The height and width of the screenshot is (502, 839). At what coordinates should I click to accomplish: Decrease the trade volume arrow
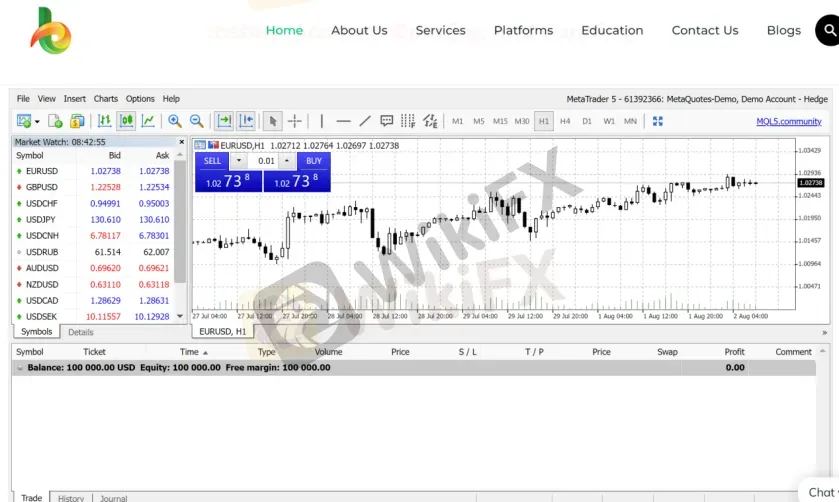239,161
